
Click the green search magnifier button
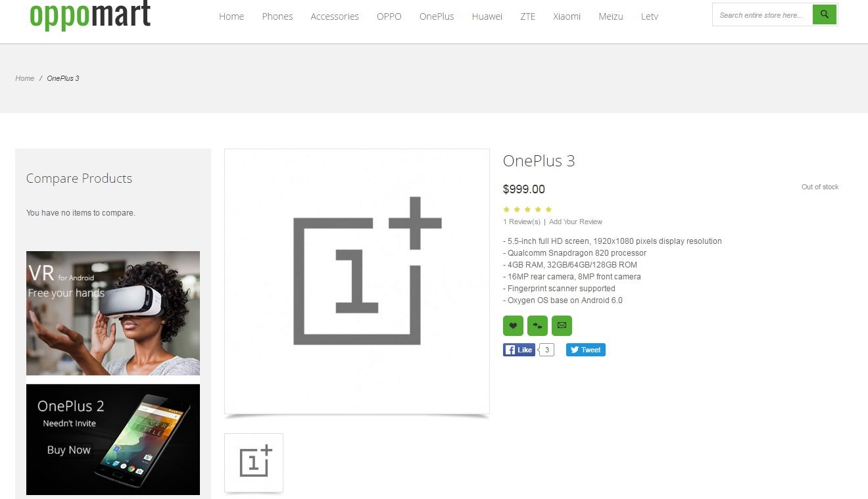[x=824, y=14]
